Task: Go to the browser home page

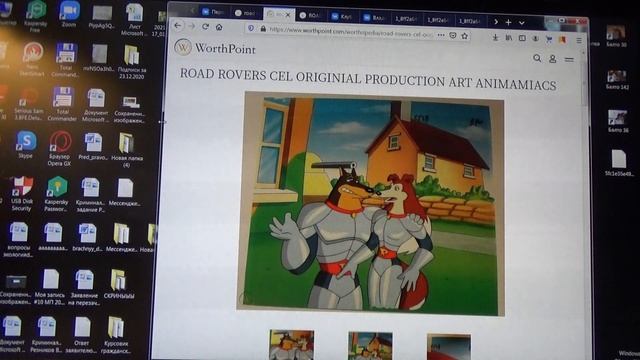Action: point(219,27)
